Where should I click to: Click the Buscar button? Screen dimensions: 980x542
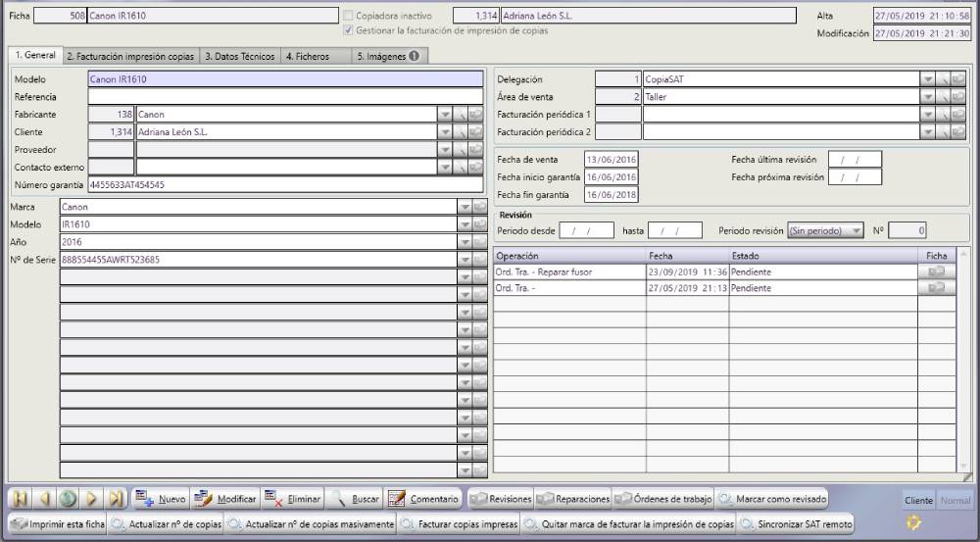pos(354,499)
